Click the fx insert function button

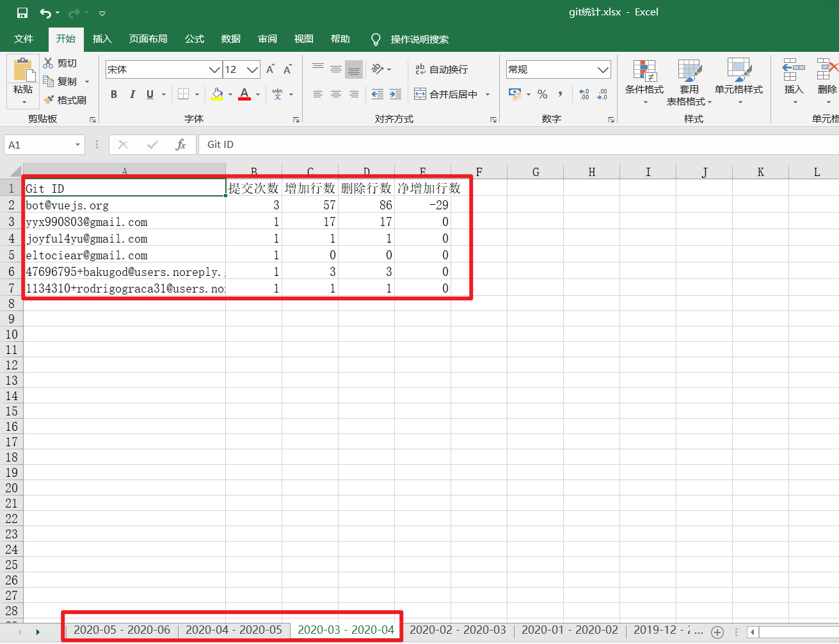(x=181, y=145)
